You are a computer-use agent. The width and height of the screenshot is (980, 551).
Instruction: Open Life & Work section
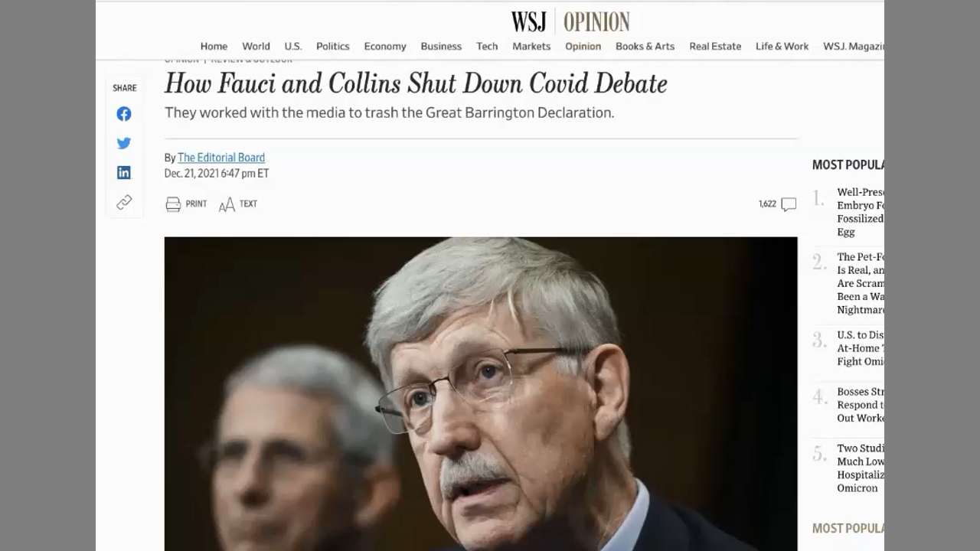(782, 46)
